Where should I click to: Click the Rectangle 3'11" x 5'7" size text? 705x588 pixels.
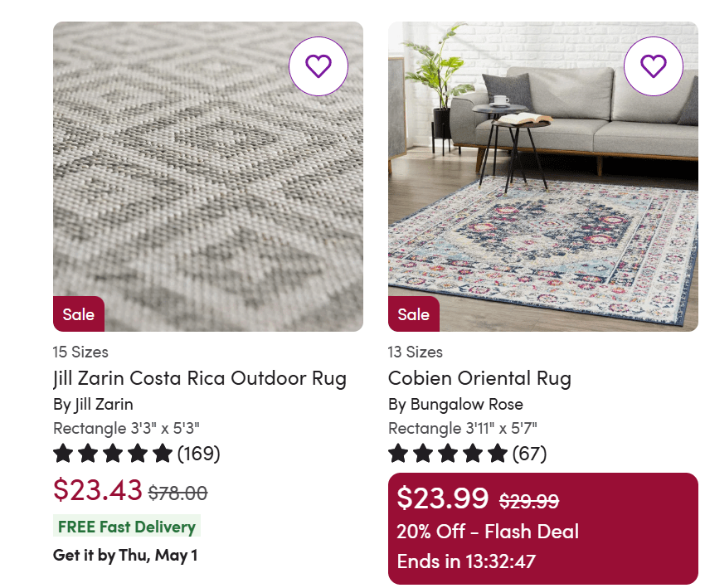[462, 429]
